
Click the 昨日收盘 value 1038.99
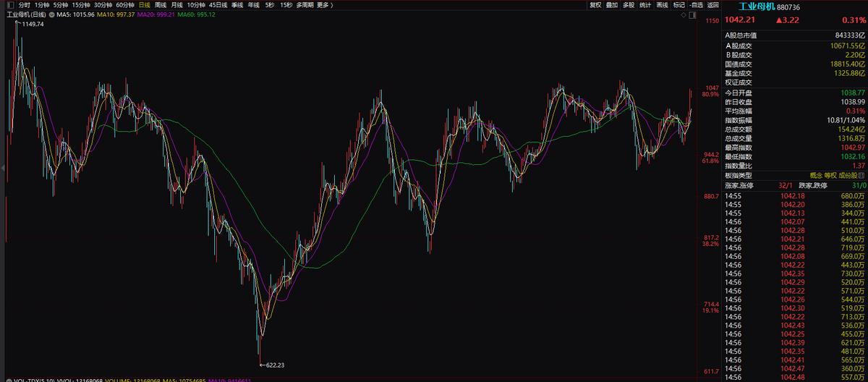(854, 102)
